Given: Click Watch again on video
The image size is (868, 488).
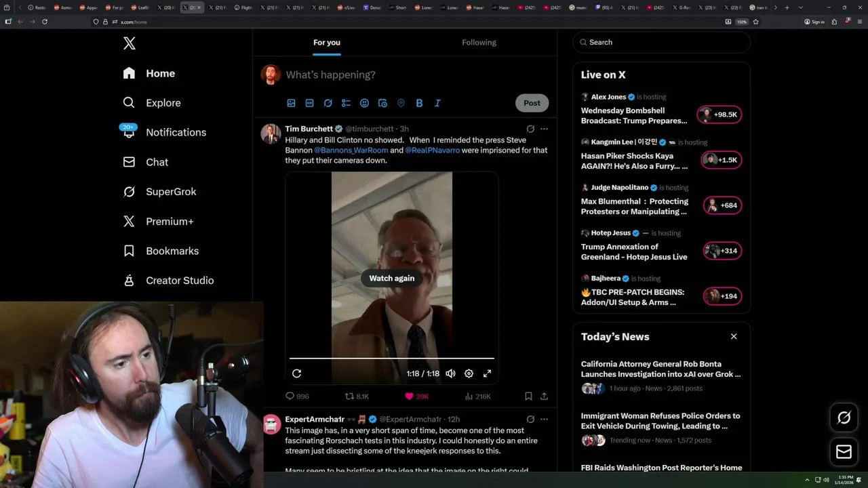Looking at the screenshot, I should click(x=392, y=278).
